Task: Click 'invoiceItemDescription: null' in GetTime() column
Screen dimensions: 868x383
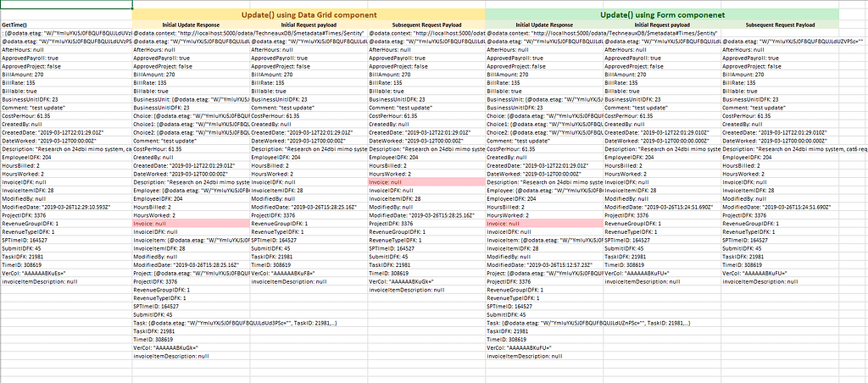Action: coord(66,281)
